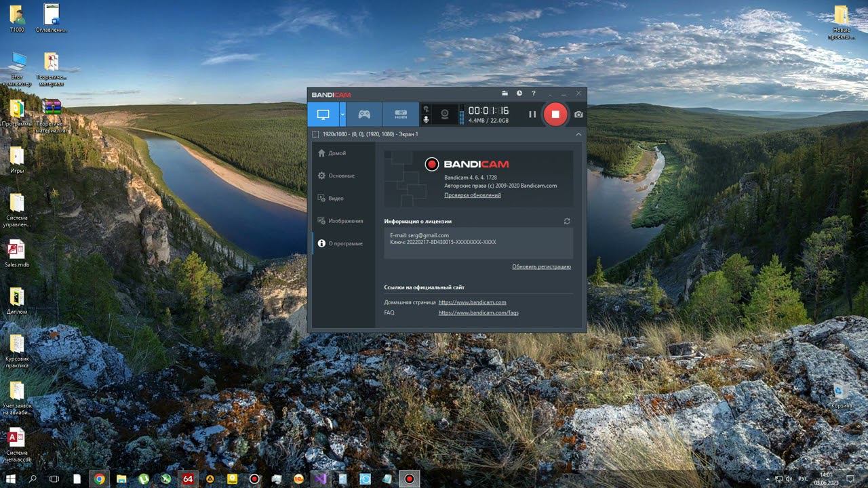Select the Корзина recycle bin

tap(842, 395)
